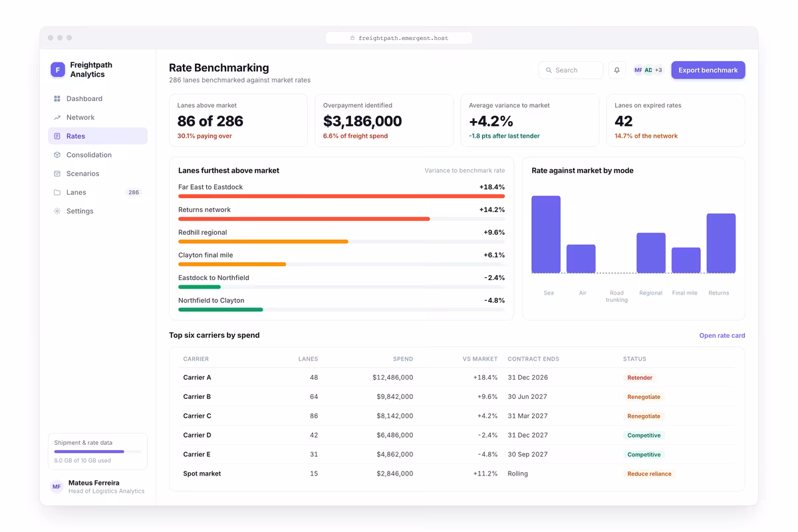
Task: Click the Export benchmark button
Action: click(x=708, y=70)
